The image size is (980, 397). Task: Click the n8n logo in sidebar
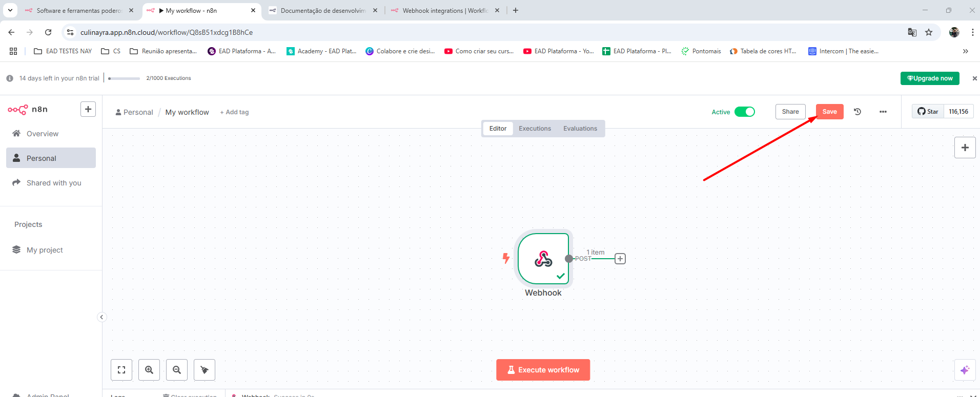(28, 109)
